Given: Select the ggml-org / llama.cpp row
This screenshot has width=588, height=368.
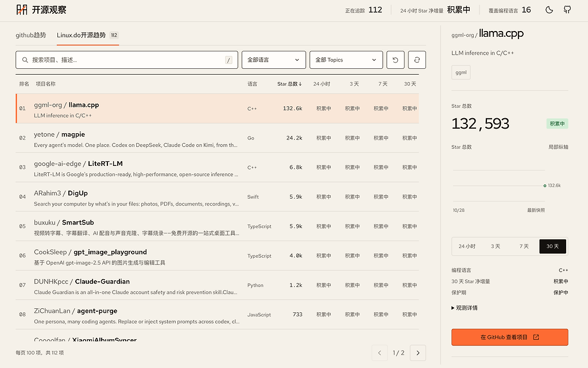Looking at the screenshot, I should pos(217,109).
